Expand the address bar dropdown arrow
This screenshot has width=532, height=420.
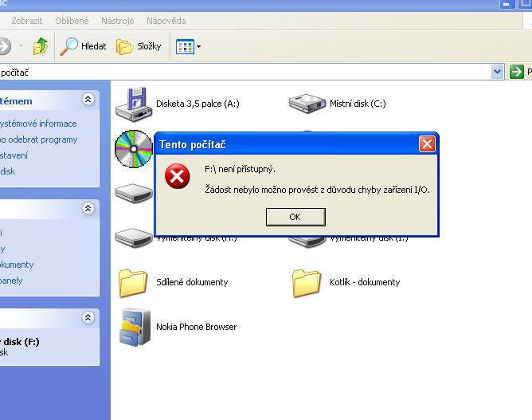[x=498, y=72]
